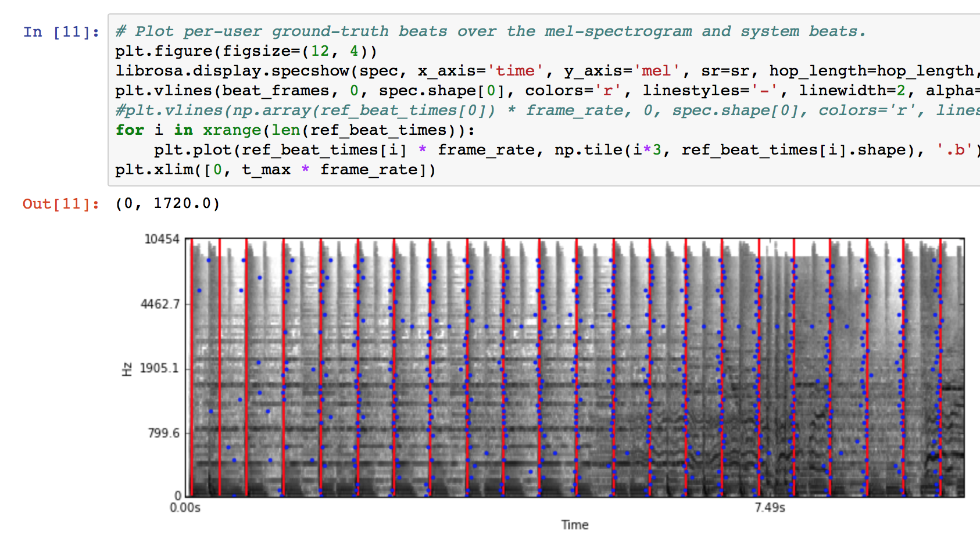Viewport: 980px width, 538px height.
Task: Click the 1905.1 y-axis tick label
Action: coord(160,368)
